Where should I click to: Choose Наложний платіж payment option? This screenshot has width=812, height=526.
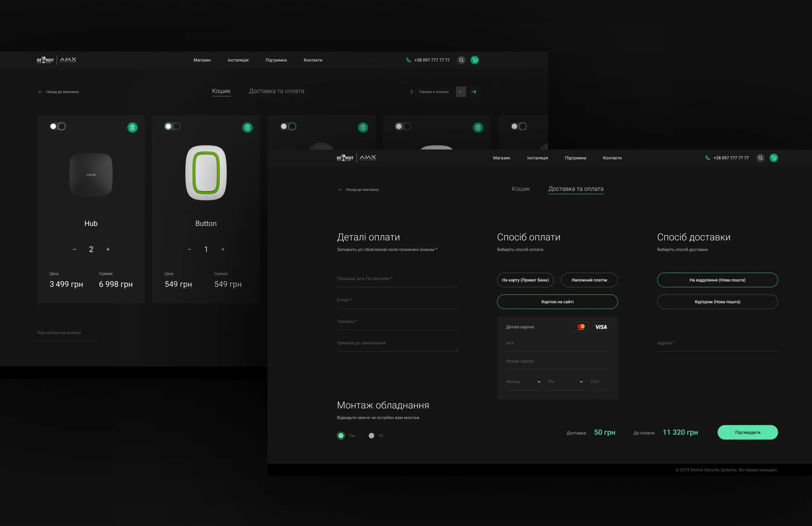[x=589, y=280]
